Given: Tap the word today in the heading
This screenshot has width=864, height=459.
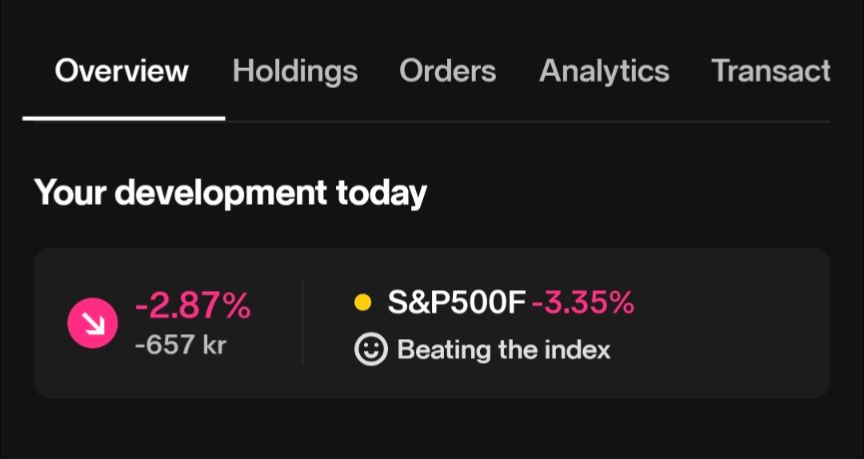Looking at the screenshot, I should click(x=381, y=193).
